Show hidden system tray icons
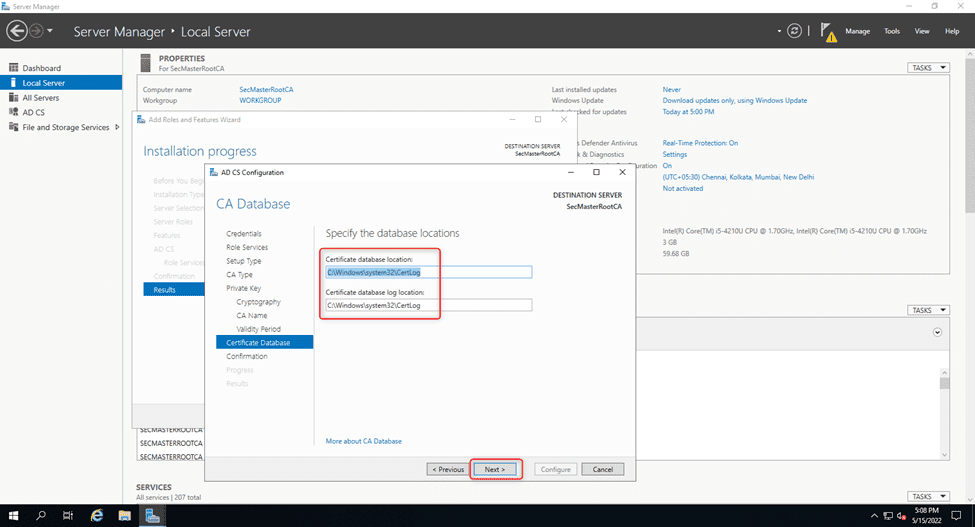Image resolution: width=975 pixels, height=527 pixels. 874,516
